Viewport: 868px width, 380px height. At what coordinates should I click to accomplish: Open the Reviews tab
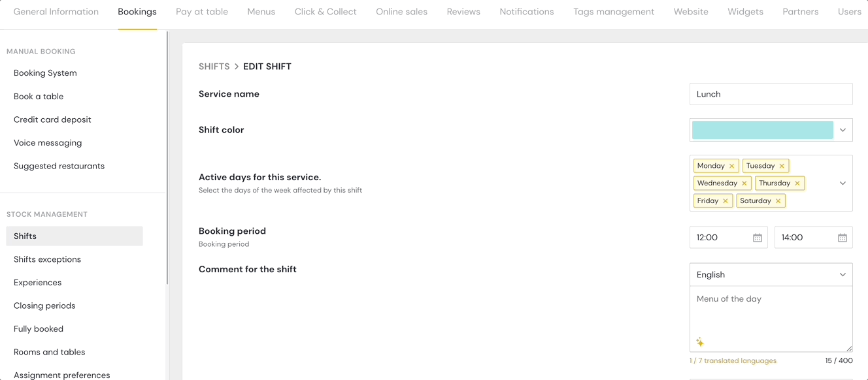tap(463, 12)
